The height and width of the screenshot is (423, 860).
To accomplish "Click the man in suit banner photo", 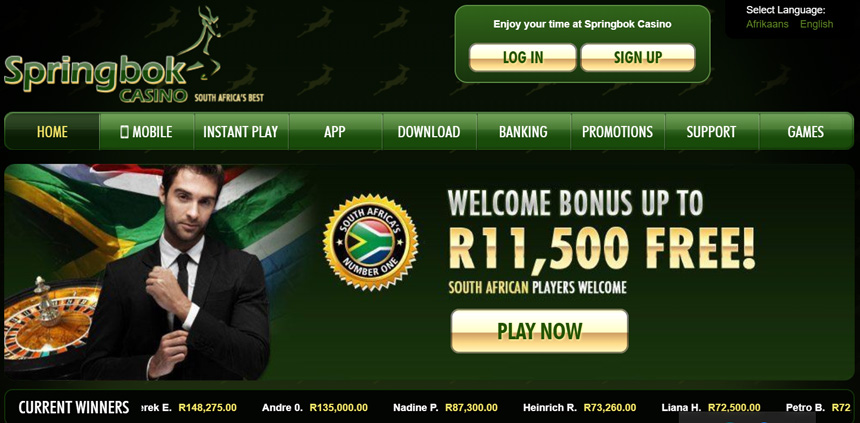I will 181,272.
